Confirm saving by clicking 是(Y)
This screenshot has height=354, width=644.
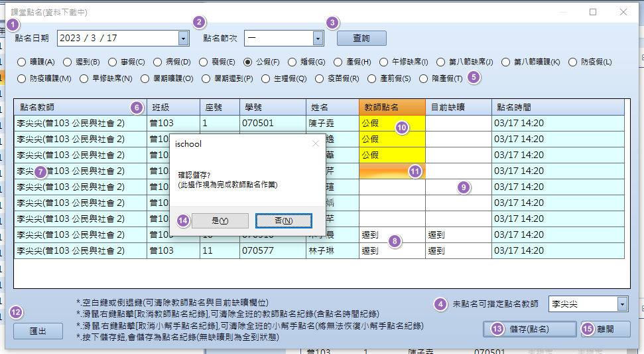(220, 221)
